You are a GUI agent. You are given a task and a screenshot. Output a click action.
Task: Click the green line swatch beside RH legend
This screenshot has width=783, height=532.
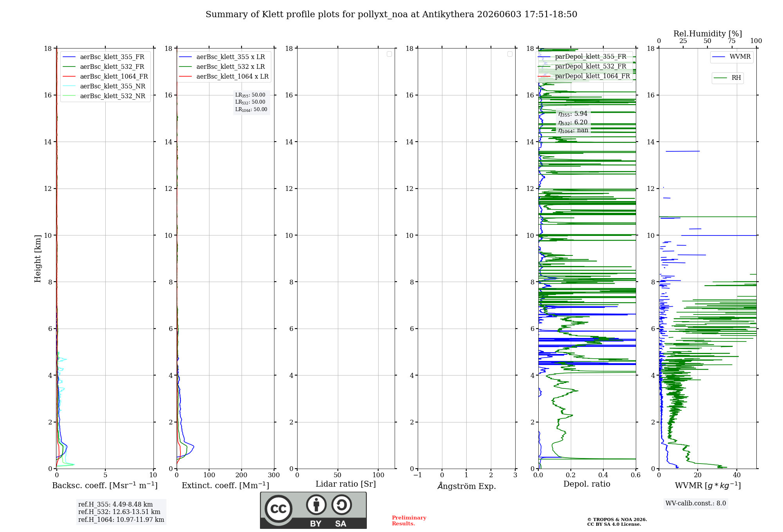720,78
